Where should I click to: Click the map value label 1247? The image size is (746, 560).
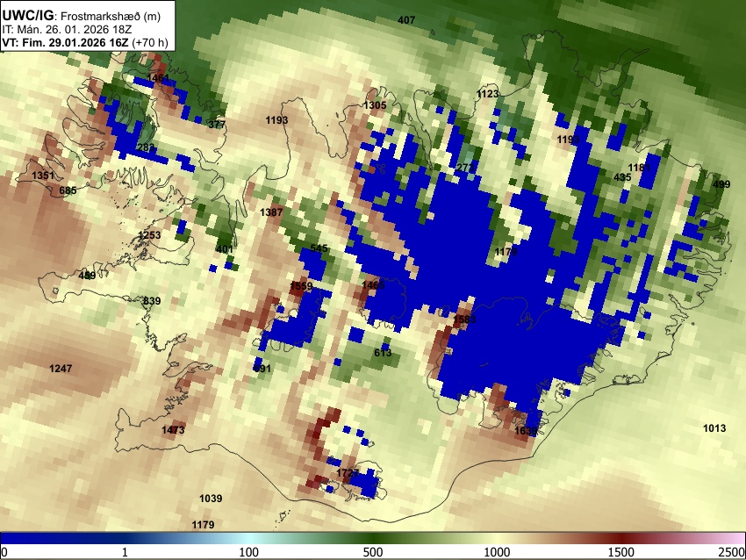point(61,369)
